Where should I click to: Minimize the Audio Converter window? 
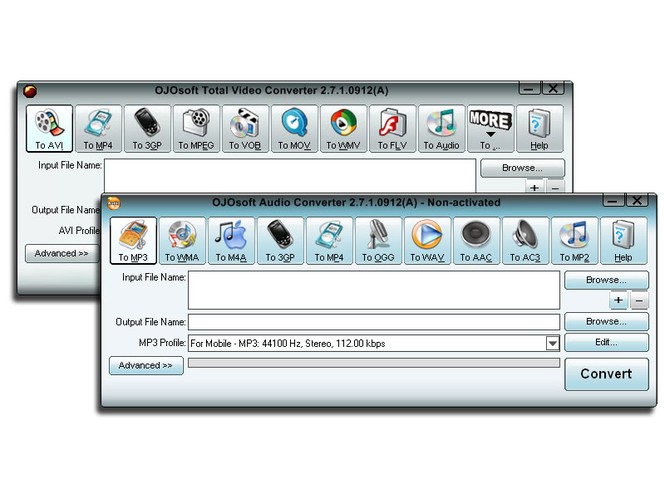point(614,201)
